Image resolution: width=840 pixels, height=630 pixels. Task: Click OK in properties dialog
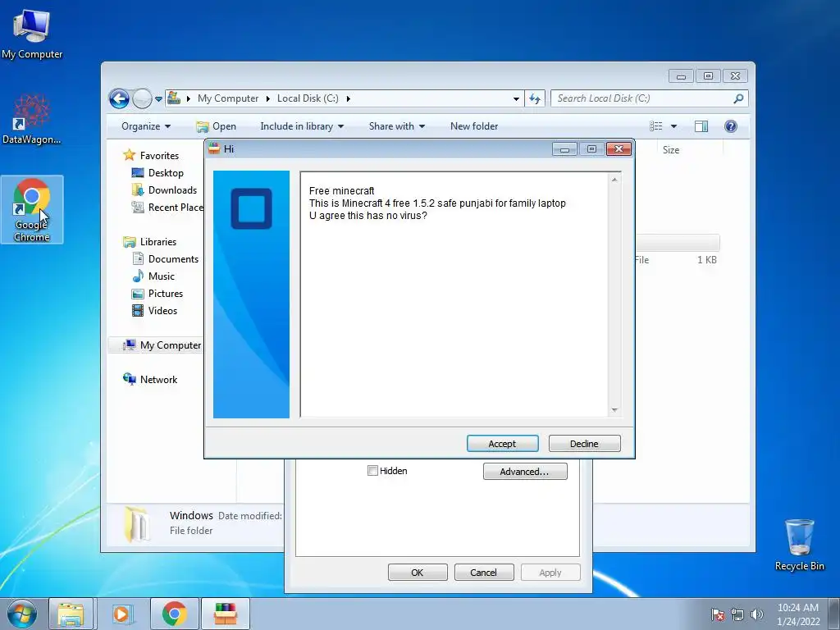418,572
